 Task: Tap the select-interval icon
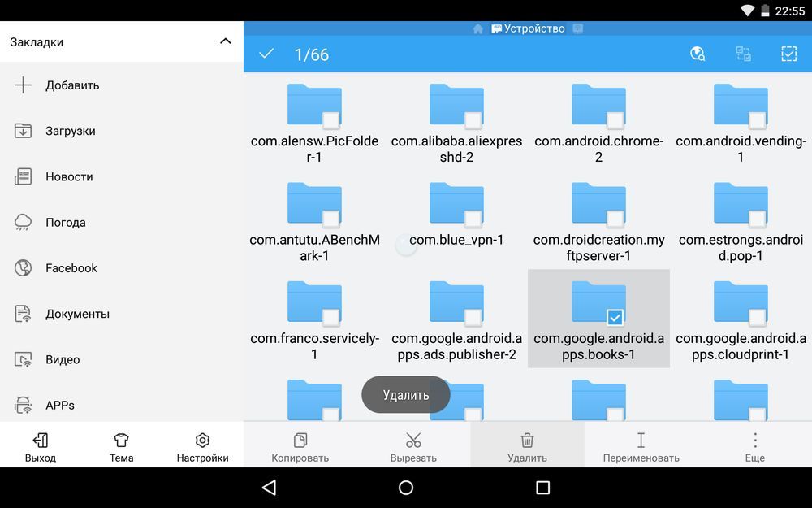tap(744, 54)
